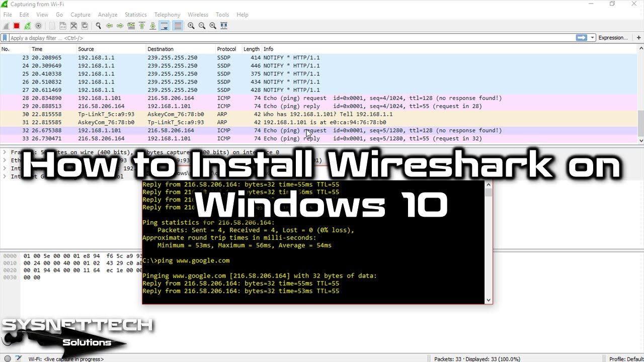Viewport: 644px width, 362px height.
Task: Click hex dump row offset 0000
Action: [10, 256]
